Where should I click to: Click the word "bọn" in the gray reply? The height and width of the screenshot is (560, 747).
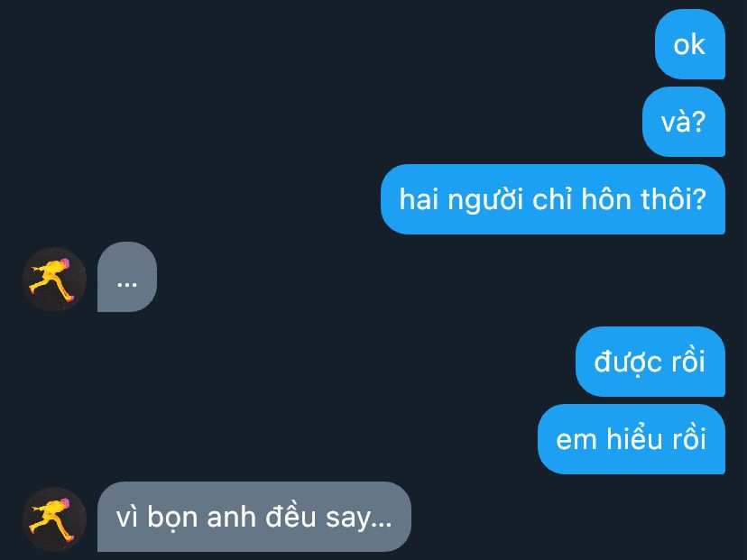[x=172, y=518]
